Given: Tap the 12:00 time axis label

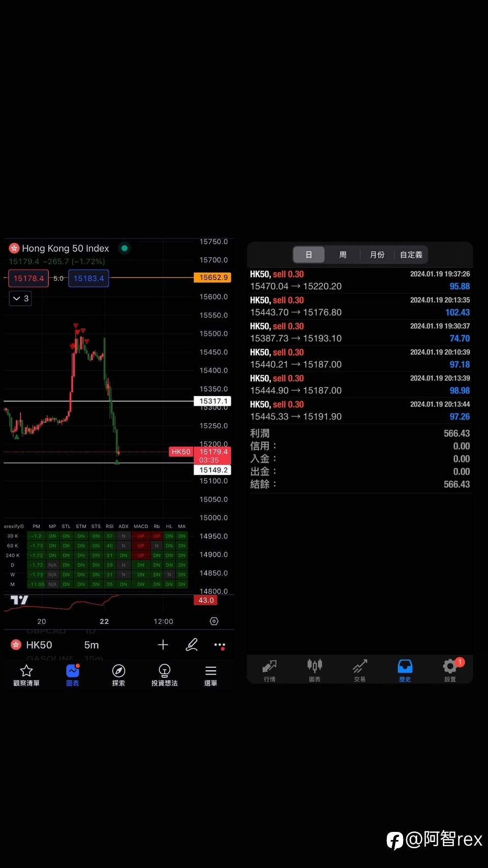Looking at the screenshot, I should pyautogui.click(x=163, y=621).
